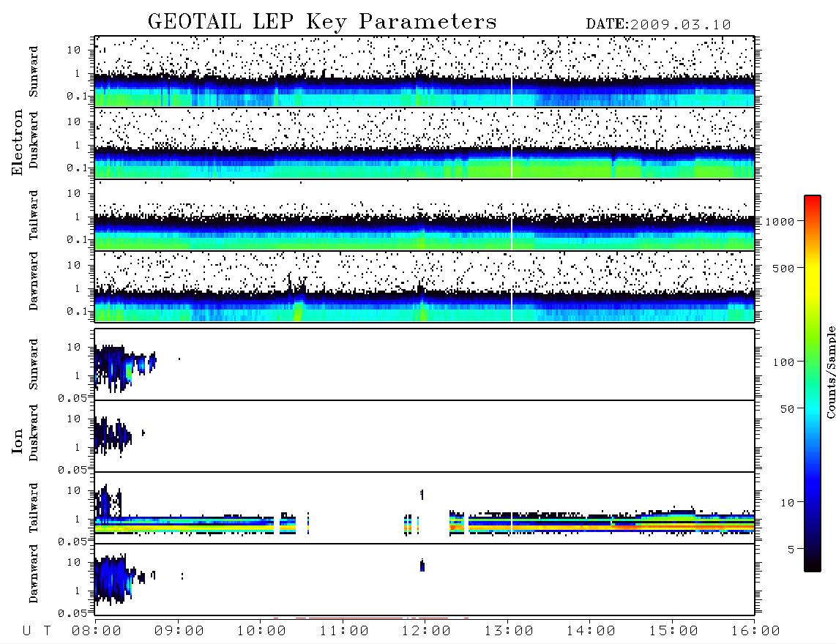
Task: Select the Ion Dawnward axis label
Action: (x=34, y=574)
